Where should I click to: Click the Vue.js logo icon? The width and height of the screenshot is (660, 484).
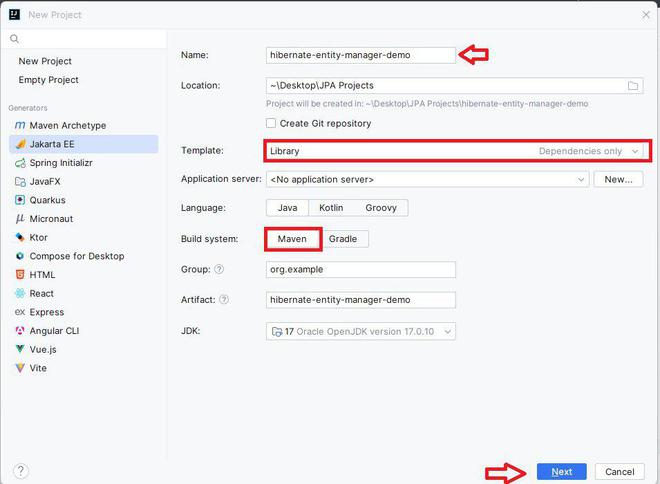[20, 349]
